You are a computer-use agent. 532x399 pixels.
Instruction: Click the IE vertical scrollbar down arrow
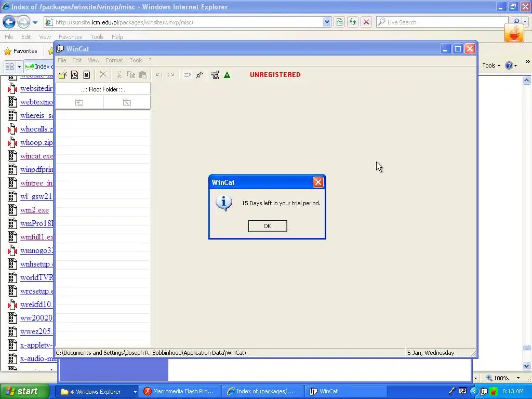click(x=527, y=366)
